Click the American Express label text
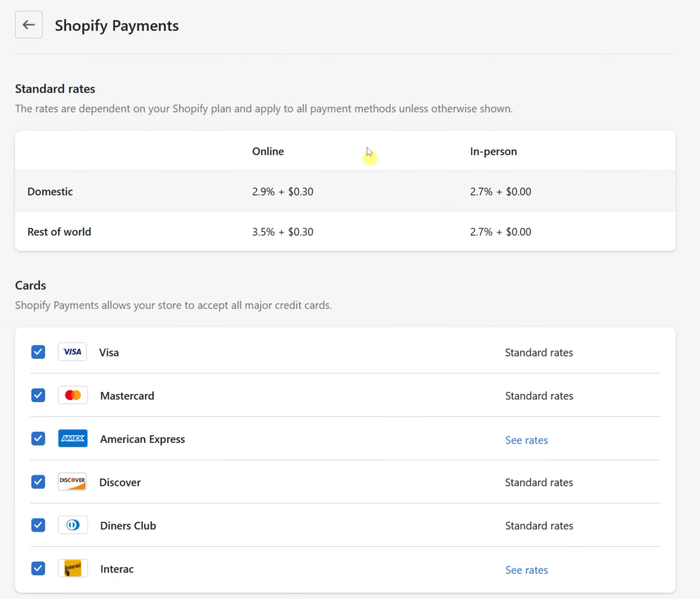The height and width of the screenshot is (599, 700). click(x=143, y=439)
